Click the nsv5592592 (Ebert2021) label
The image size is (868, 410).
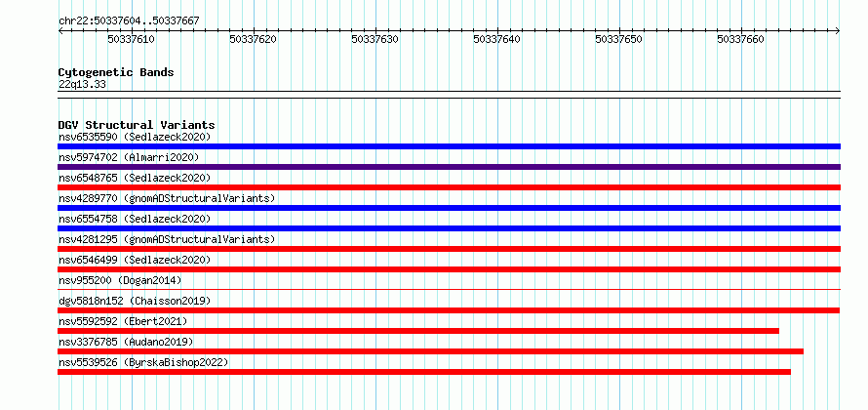123,321
